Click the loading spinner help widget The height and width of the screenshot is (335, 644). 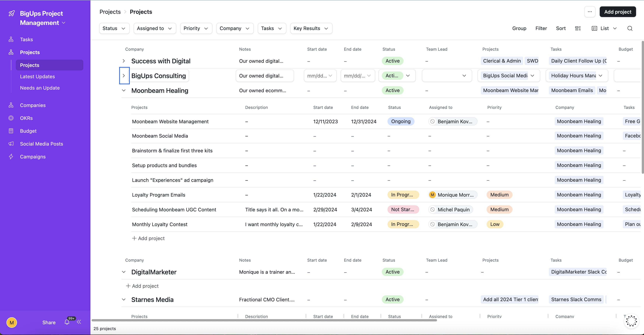pyautogui.click(x=632, y=321)
